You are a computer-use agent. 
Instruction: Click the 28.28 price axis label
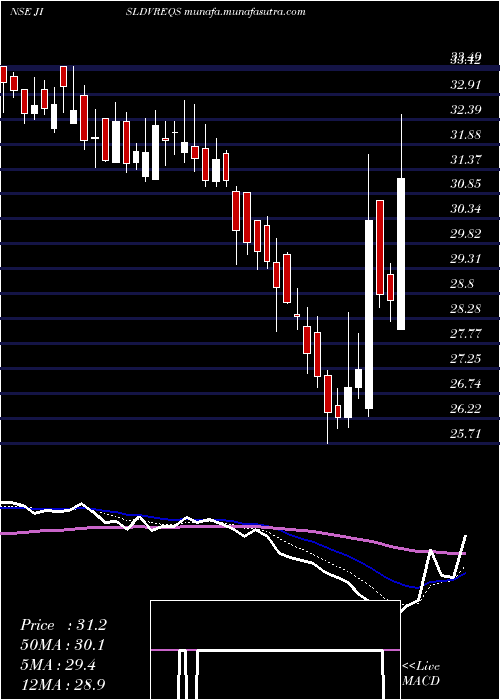click(x=466, y=309)
